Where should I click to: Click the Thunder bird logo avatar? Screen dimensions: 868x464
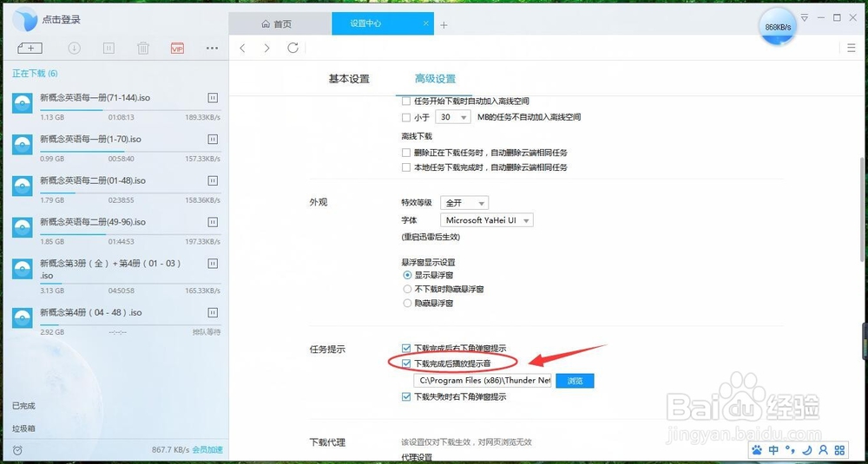click(25, 19)
